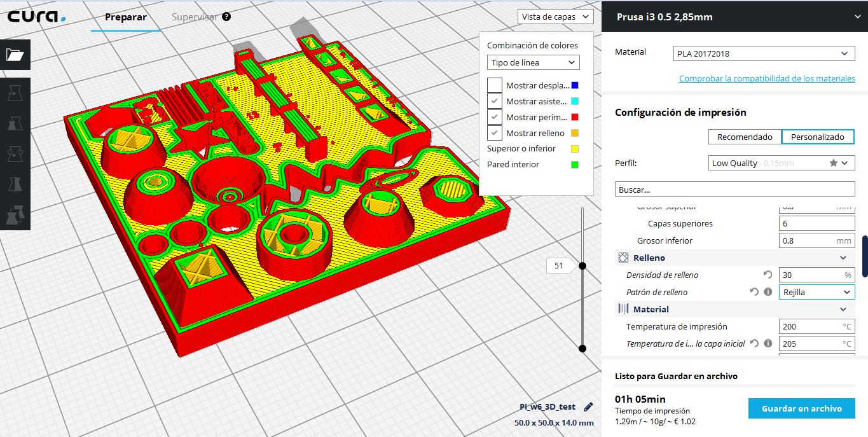Viewport: 868px width, 437px height.
Task: Enable the Mostrar desplazamientos checkbox
Action: tap(495, 85)
